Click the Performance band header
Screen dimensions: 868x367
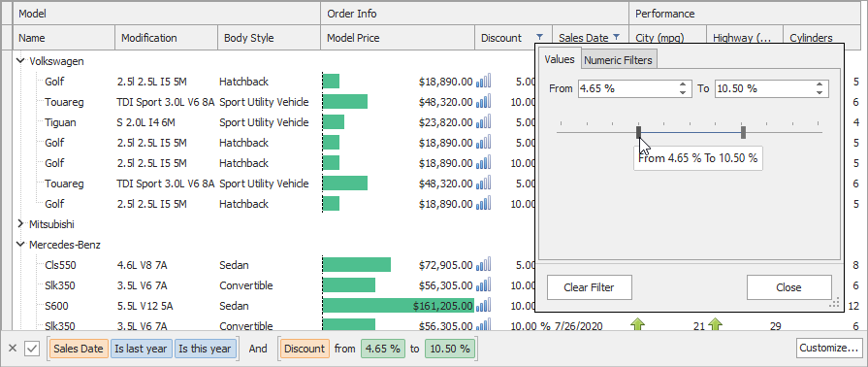click(745, 14)
